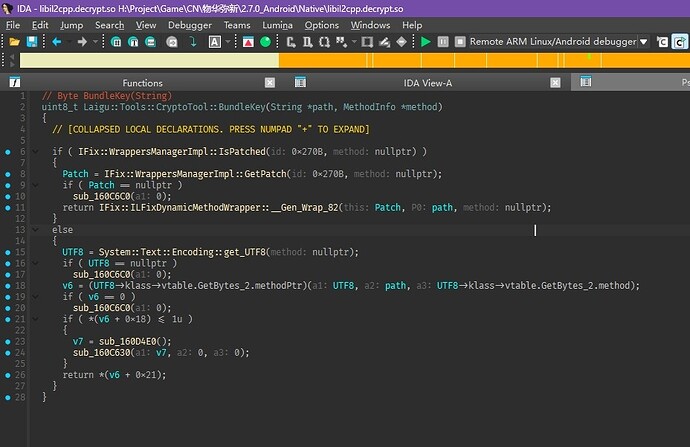Open dropdown next to dotted squares icon
This screenshot has width=690, height=447.
point(354,42)
